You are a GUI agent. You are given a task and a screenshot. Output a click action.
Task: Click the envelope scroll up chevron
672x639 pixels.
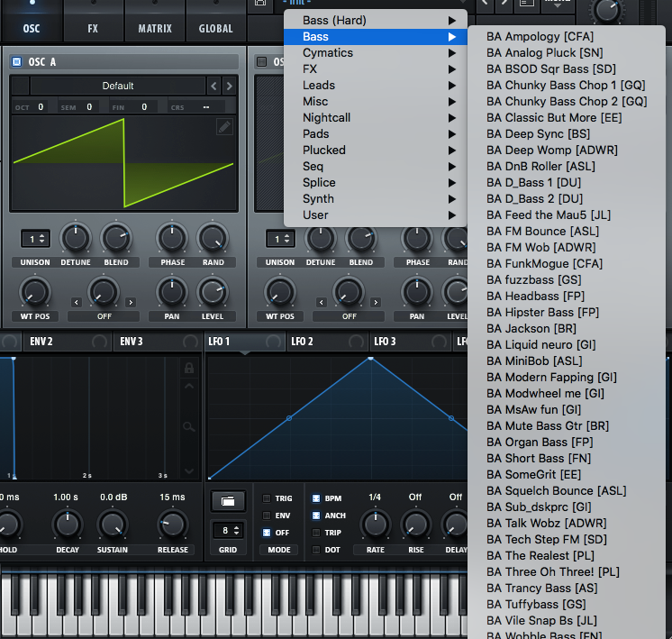tap(189, 386)
